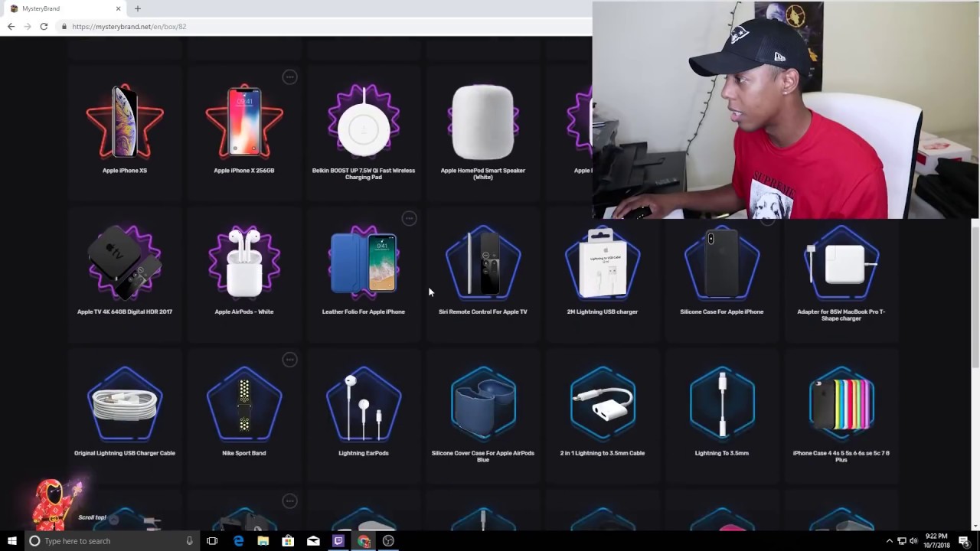Click the secure padlock icon in address bar
980x551 pixels.
[64, 26]
